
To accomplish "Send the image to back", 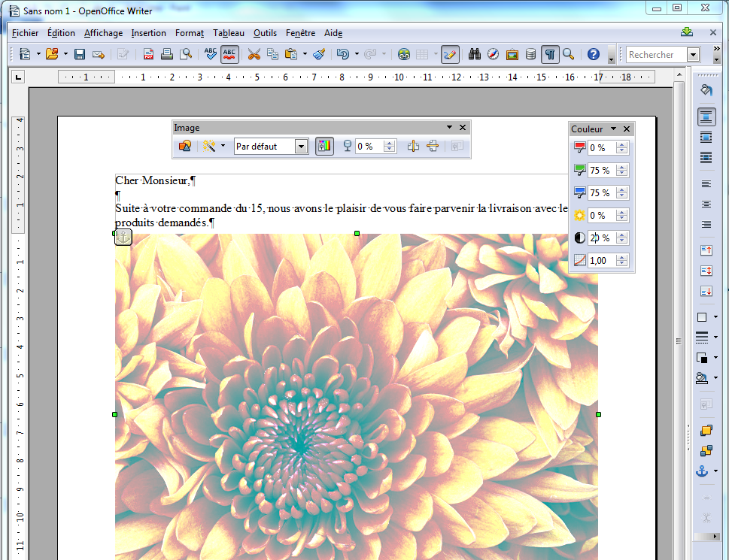I will (x=706, y=450).
